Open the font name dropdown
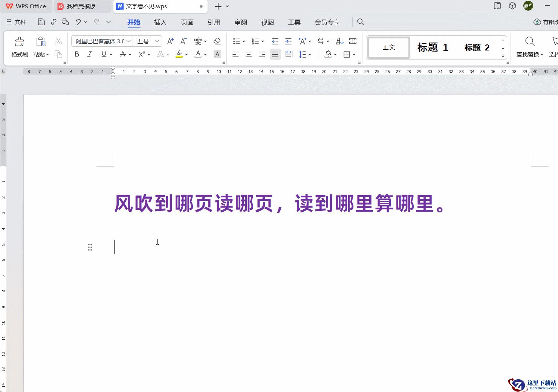The image size is (558, 392). (128, 41)
